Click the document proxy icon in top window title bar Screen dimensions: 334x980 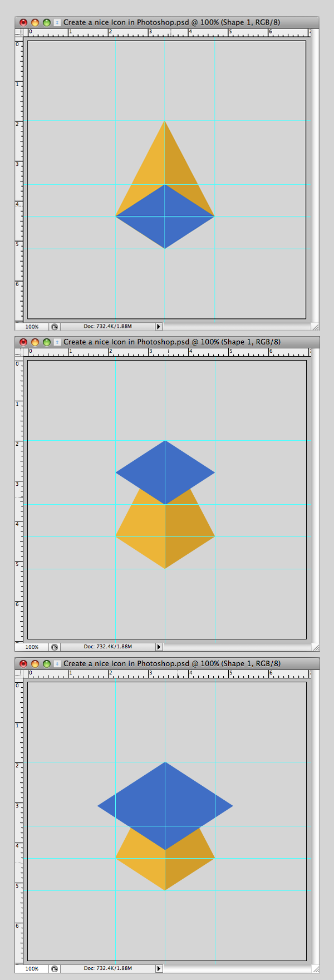click(57, 23)
